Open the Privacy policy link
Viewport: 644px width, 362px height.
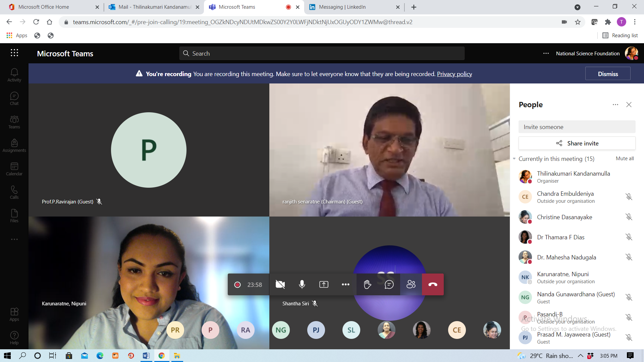click(454, 74)
